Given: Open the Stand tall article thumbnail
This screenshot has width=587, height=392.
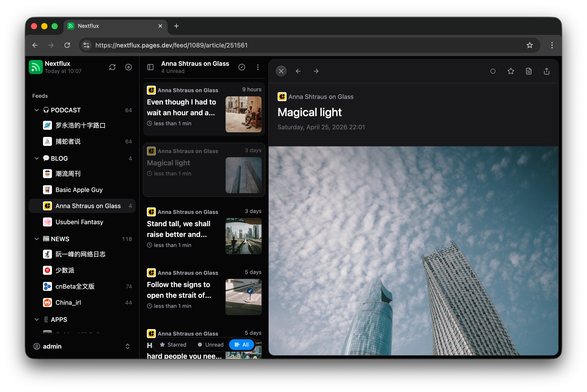Looking at the screenshot, I should point(243,236).
